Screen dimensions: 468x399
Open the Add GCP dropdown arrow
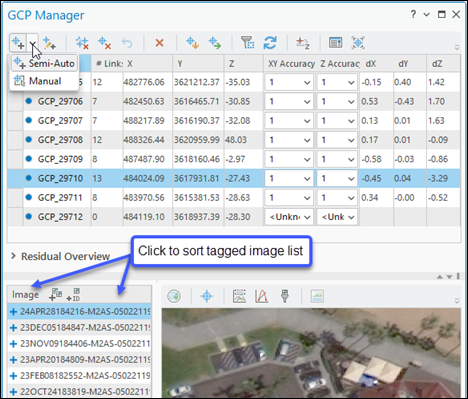33,43
